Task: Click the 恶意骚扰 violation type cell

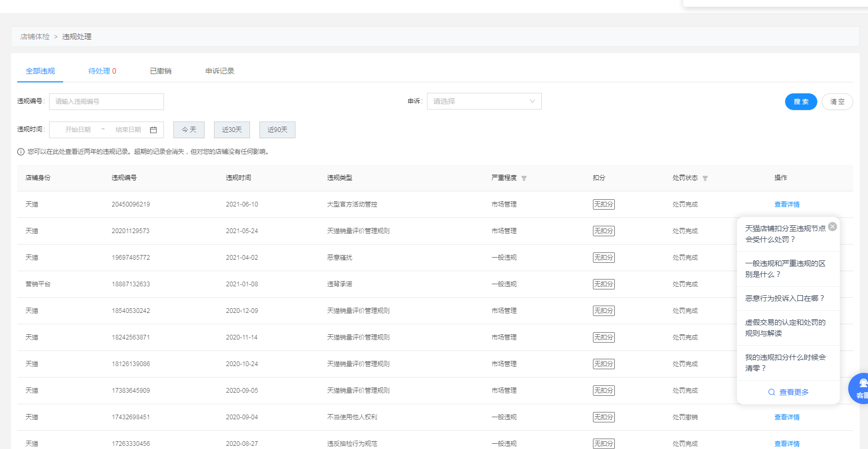Action: pos(339,258)
